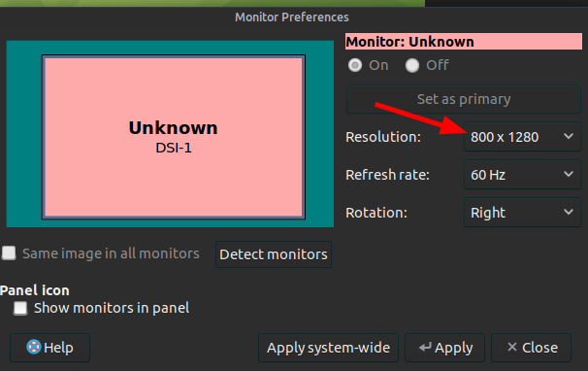Select the On radio button

click(355, 65)
